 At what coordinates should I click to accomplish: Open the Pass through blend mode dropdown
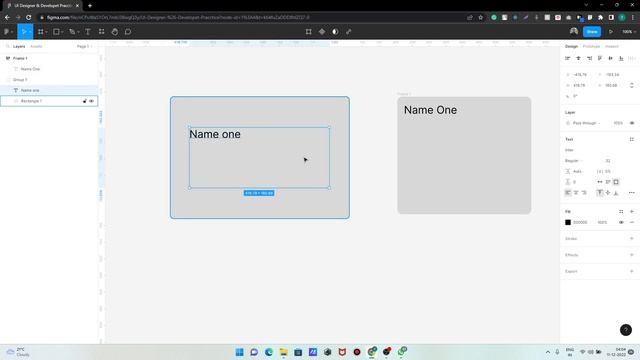coord(587,123)
